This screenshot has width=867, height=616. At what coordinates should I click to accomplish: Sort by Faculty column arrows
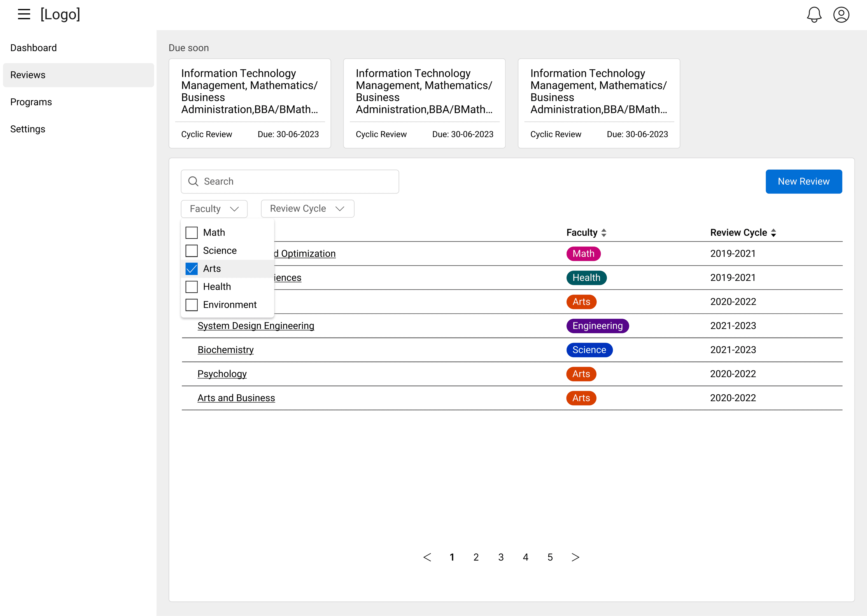tap(604, 233)
